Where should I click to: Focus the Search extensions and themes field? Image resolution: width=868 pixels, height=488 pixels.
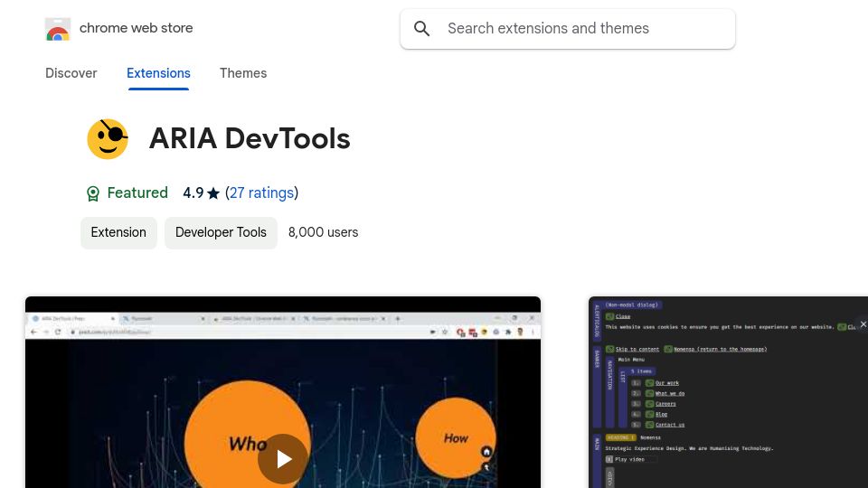568,29
